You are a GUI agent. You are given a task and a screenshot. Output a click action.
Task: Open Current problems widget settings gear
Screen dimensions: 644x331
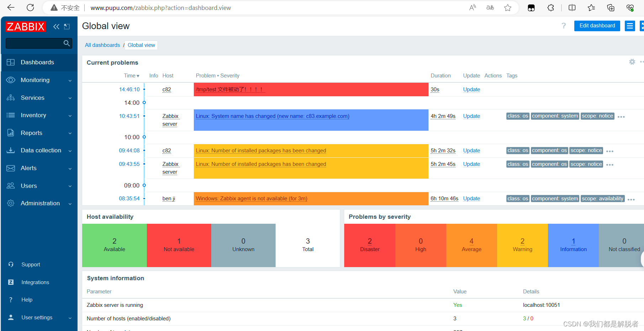click(x=632, y=62)
